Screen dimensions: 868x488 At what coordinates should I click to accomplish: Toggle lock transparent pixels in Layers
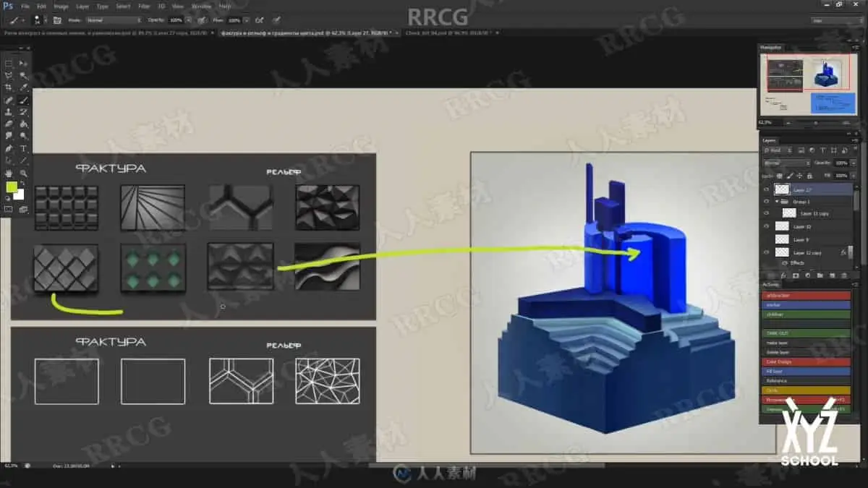780,176
